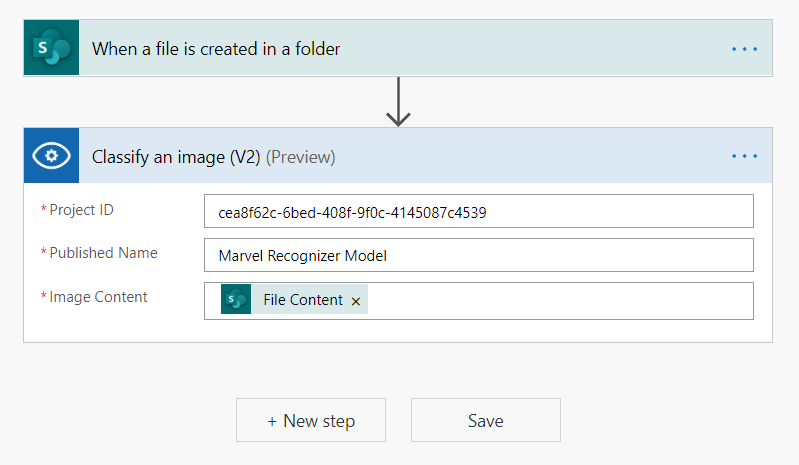Open the Classify an image ellipsis menu
The height and width of the screenshot is (465, 799).
pos(744,156)
